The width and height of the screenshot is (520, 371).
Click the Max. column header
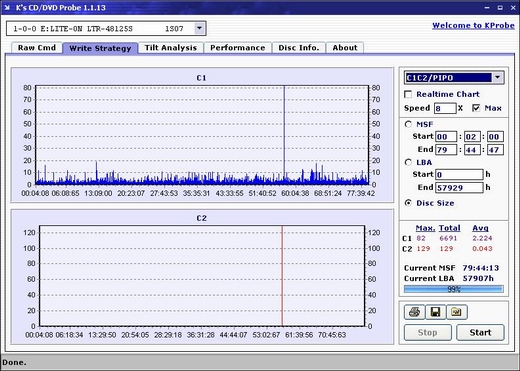425,228
